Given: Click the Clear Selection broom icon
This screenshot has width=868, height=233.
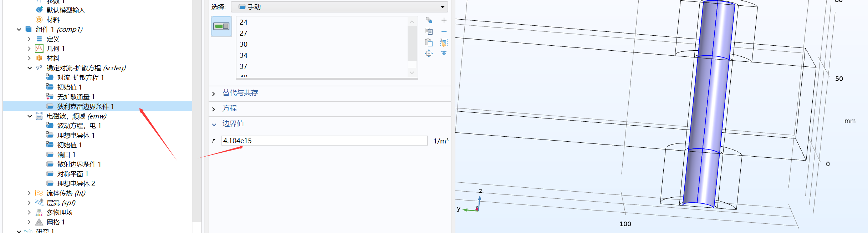Looking at the screenshot, I should (x=444, y=42).
